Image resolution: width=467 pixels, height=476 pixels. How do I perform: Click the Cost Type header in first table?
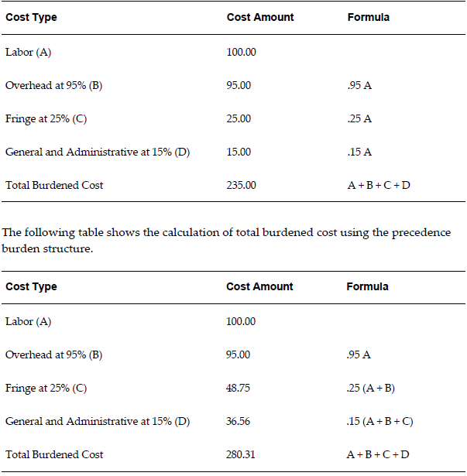point(31,17)
